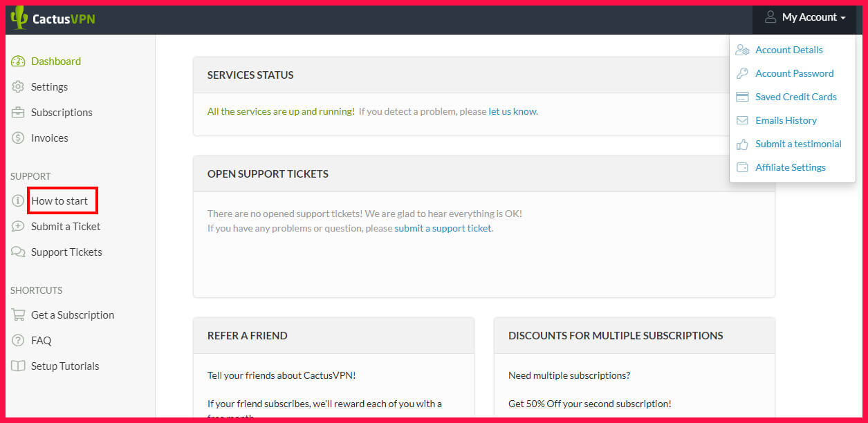Click the Get a Subscription cart icon
This screenshot has height=423, width=868.
(18, 314)
